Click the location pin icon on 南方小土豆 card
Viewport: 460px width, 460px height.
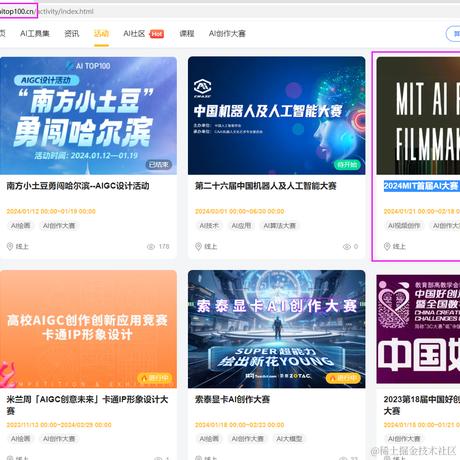pyautogui.click(x=10, y=246)
